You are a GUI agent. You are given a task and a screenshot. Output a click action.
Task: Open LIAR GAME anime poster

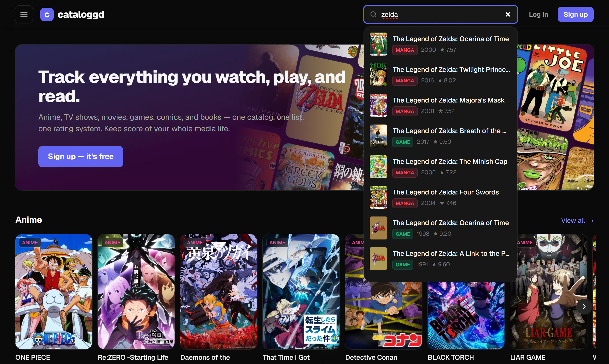click(549, 292)
